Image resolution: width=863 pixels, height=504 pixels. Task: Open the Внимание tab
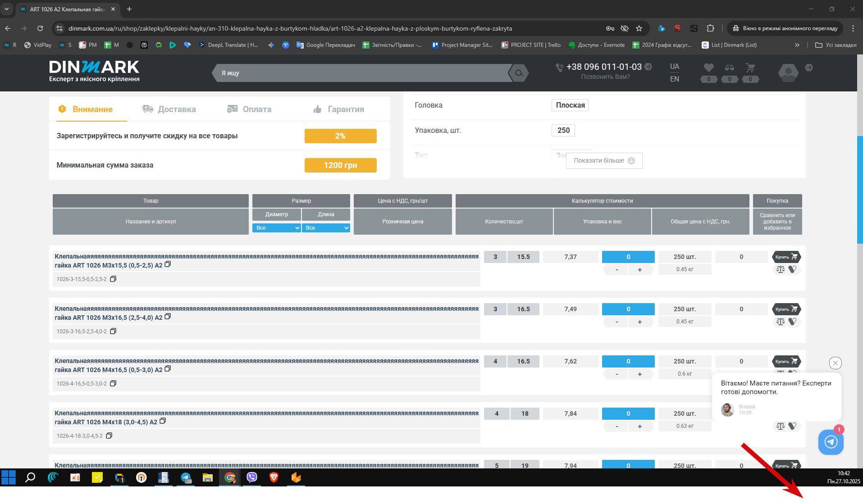coord(92,109)
